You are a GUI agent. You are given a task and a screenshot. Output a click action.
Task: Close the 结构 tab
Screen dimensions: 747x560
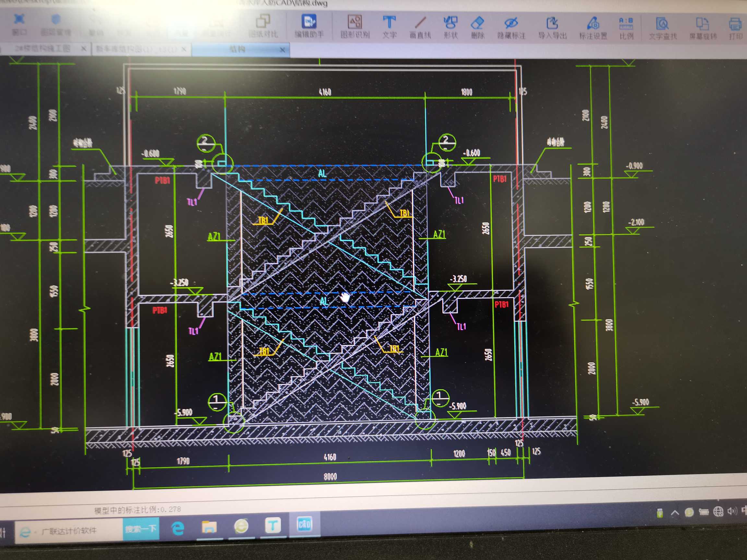(x=283, y=50)
